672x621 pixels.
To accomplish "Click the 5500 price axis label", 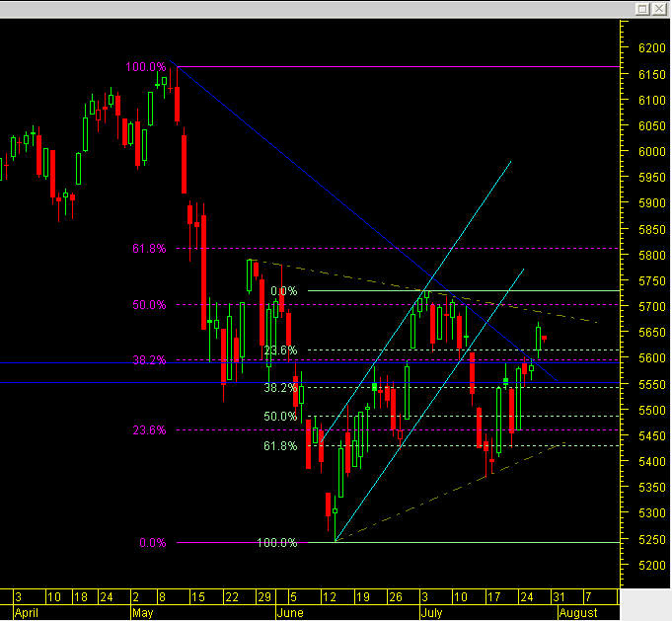I will click(651, 410).
